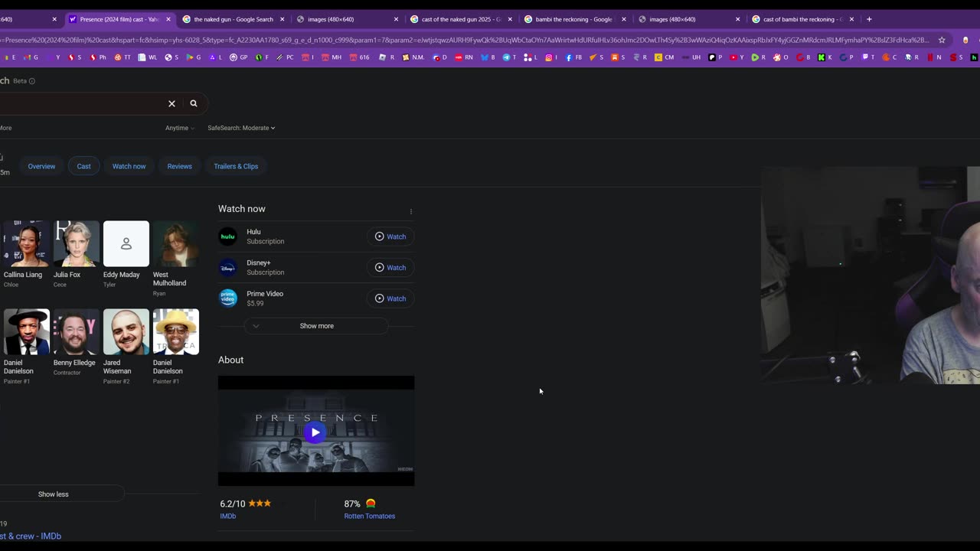Open the TT bookmark in bookmarks bar
The width and height of the screenshot is (980, 551).
(x=122, y=57)
